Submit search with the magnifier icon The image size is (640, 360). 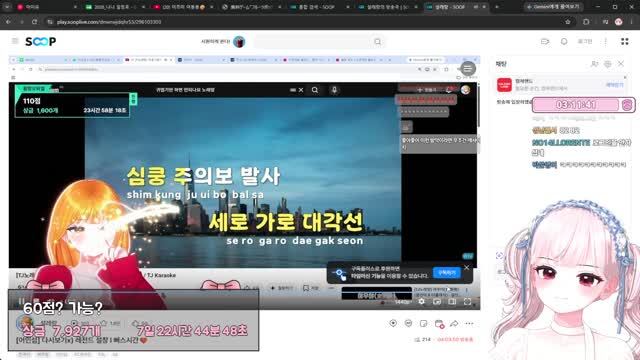[x=378, y=42]
